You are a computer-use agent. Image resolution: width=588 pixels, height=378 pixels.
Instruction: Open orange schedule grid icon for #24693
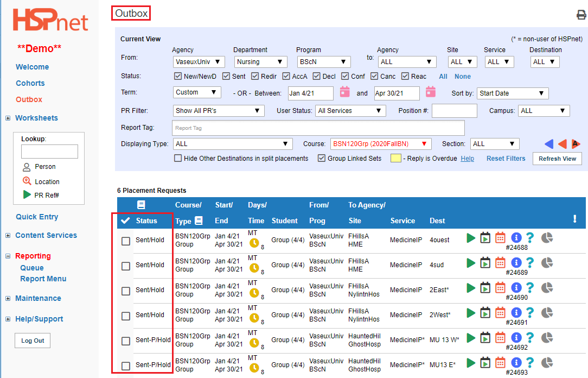500,363
